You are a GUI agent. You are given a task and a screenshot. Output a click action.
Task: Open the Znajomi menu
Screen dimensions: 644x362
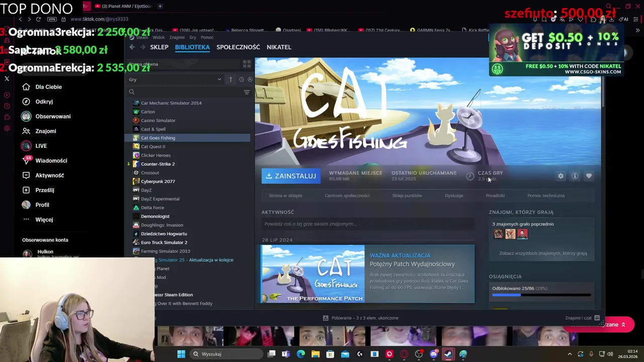(x=177, y=37)
